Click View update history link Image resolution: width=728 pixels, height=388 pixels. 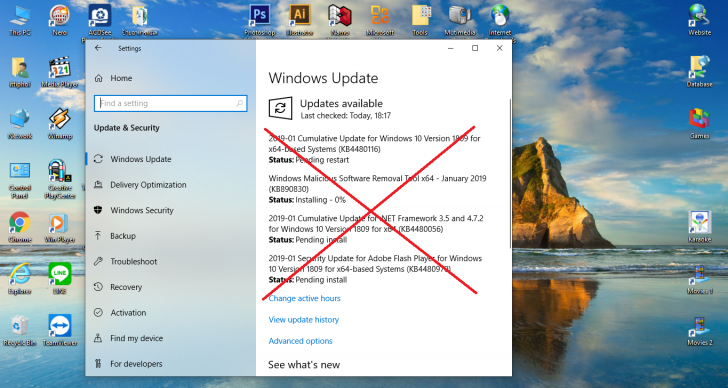click(304, 320)
